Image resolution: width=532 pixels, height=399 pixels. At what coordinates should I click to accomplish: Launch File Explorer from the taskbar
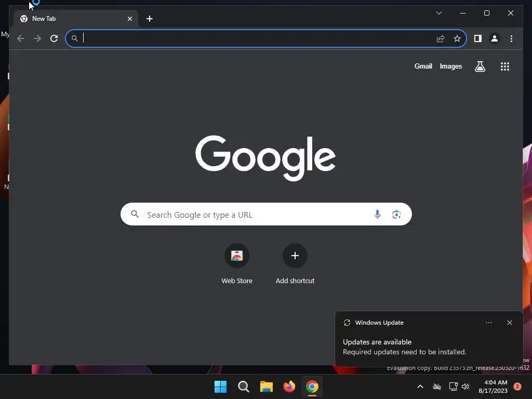[267, 387]
